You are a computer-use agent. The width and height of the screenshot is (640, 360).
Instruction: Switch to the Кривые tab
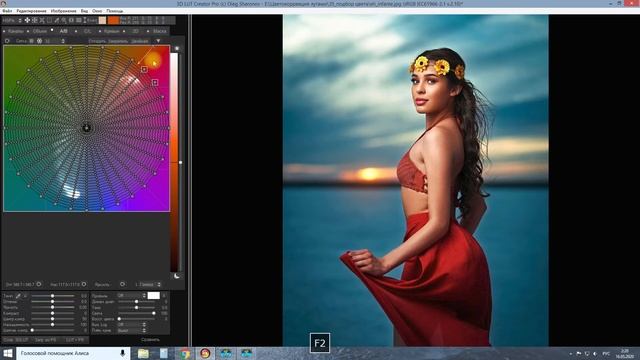point(111,31)
